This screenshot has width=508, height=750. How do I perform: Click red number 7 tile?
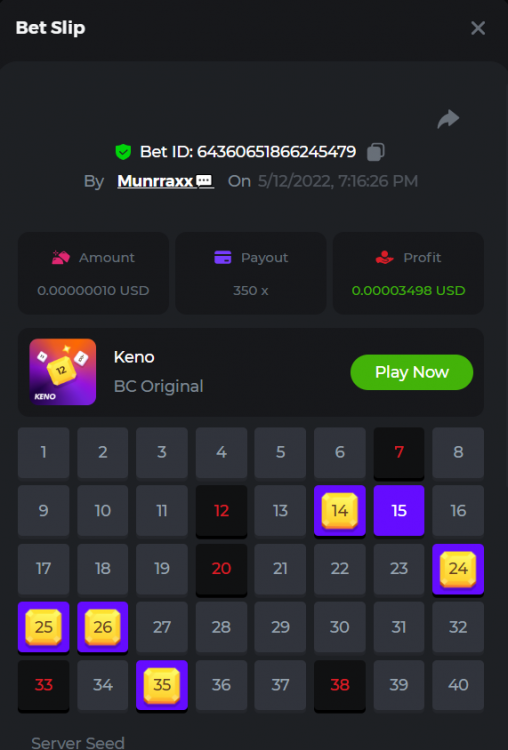pos(399,452)
